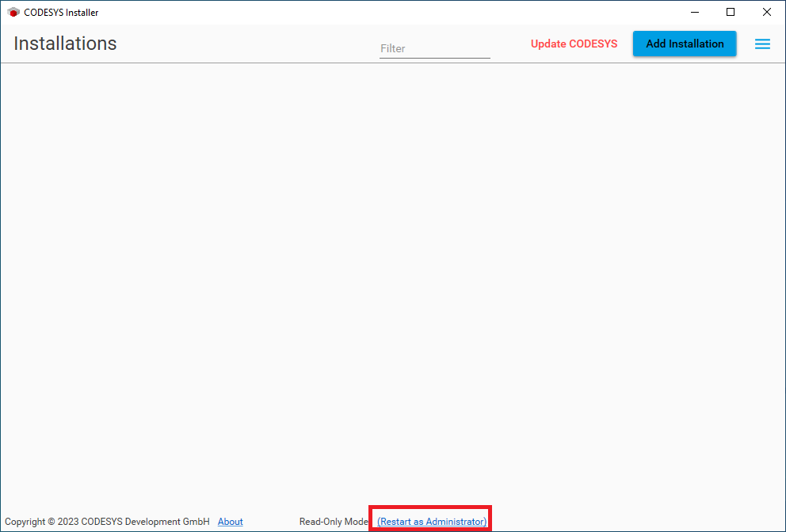
Task: Maximize the CODESYS Installer window
Action: (x=731, y=13)
